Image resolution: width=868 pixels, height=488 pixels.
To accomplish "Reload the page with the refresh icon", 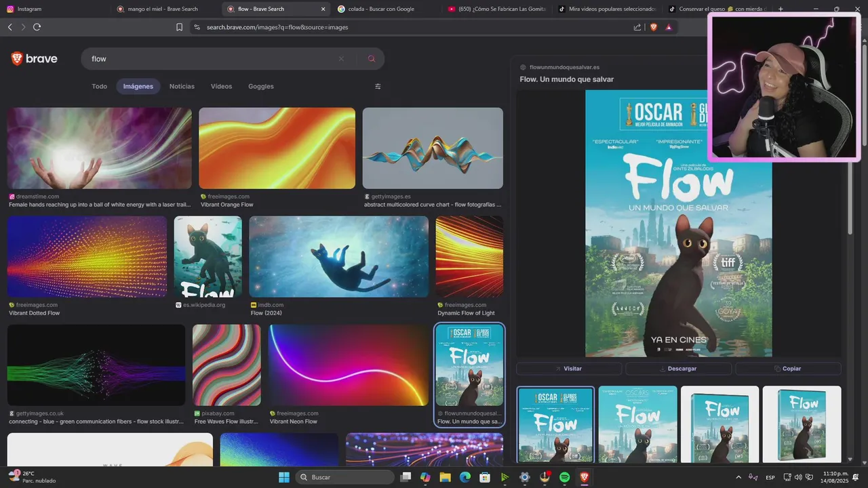I will (37, 27).
